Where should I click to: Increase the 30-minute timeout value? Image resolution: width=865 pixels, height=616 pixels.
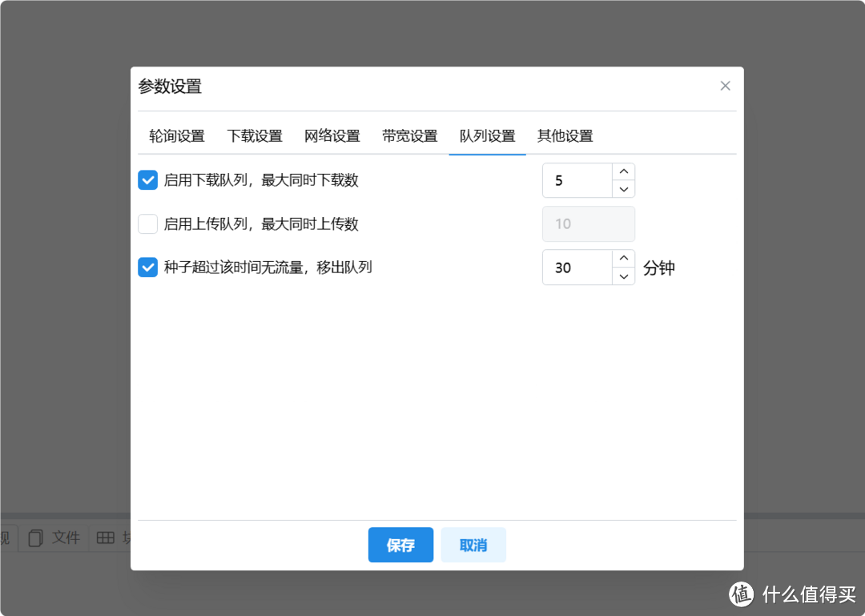click(623, 258)
